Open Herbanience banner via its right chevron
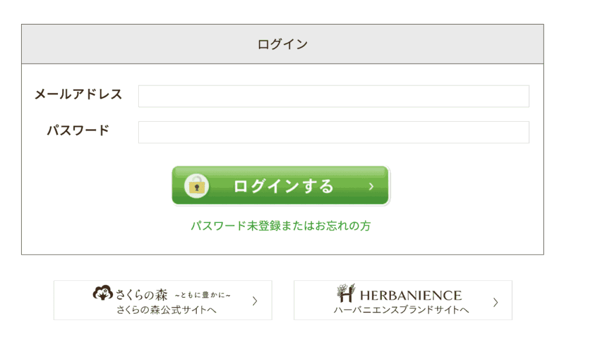The height and width of the screenshot is (364, 600). [496, 303]
